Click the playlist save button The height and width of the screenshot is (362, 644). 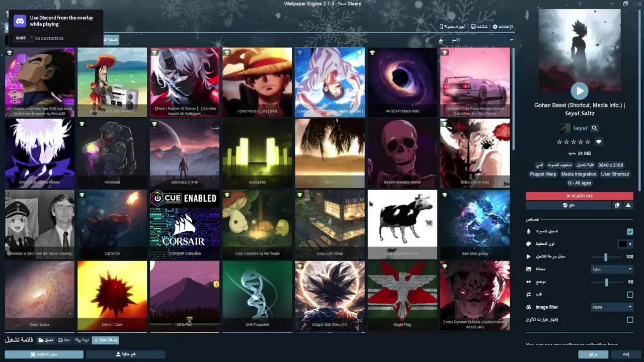click(64, 340)
